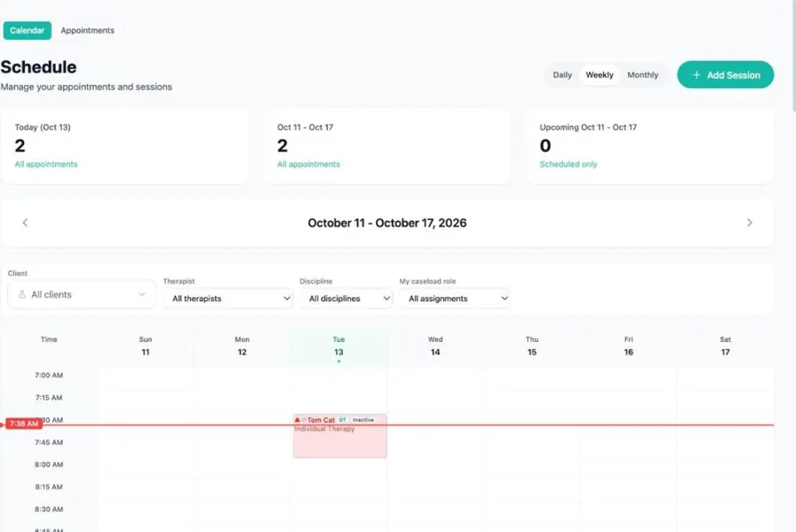The width and height of the screenshot is (796, 532).
Task: Click the Today (Oct 13) card title
Action: click(42, 127)
